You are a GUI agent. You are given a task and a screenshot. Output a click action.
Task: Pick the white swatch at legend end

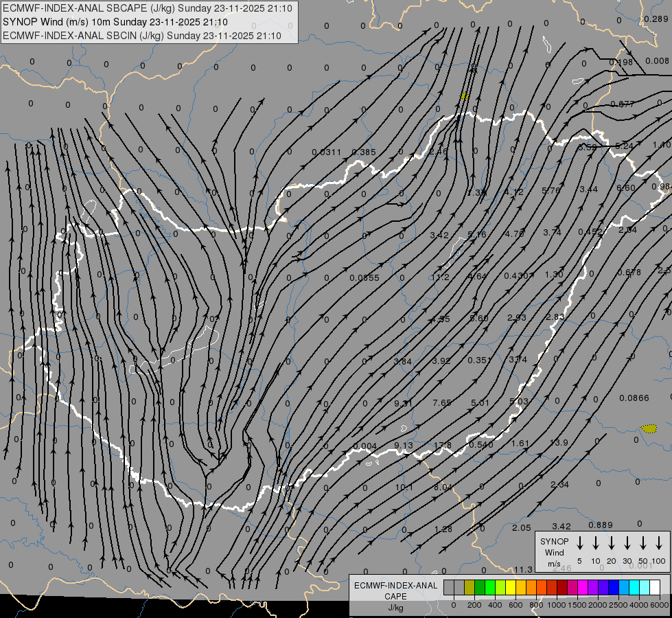click(x=654, y=588)
